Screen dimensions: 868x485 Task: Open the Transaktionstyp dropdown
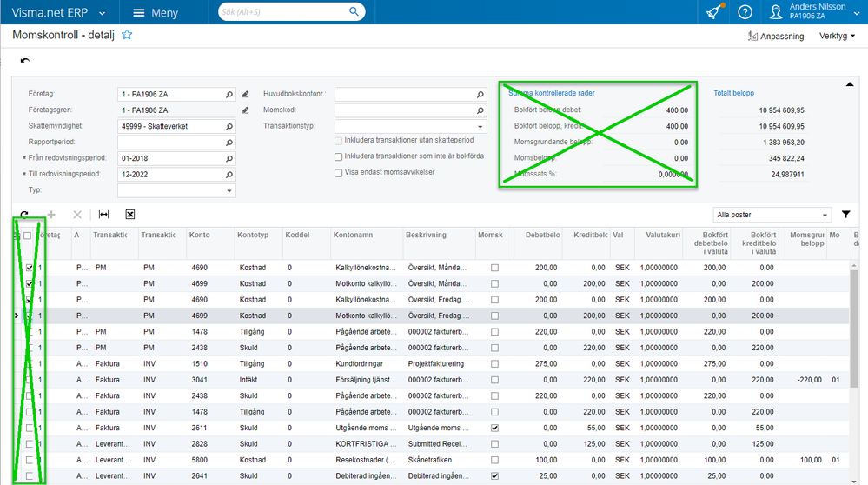pos(480,127)
